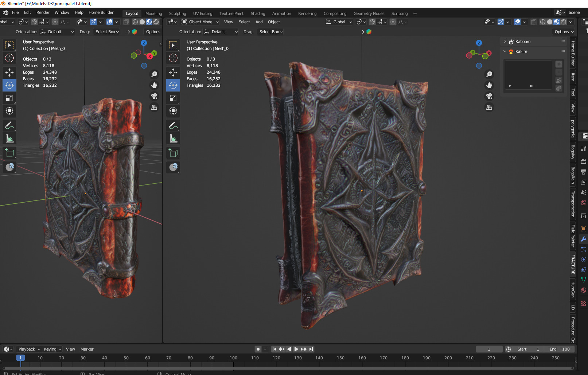Screen dimensions: 588x375
Task: Select the Rotate tool in right viewport
Action: [173, 85]
